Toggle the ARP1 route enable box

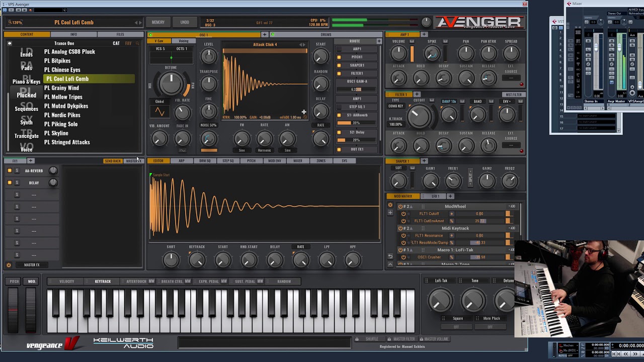[x=339, y=49]
